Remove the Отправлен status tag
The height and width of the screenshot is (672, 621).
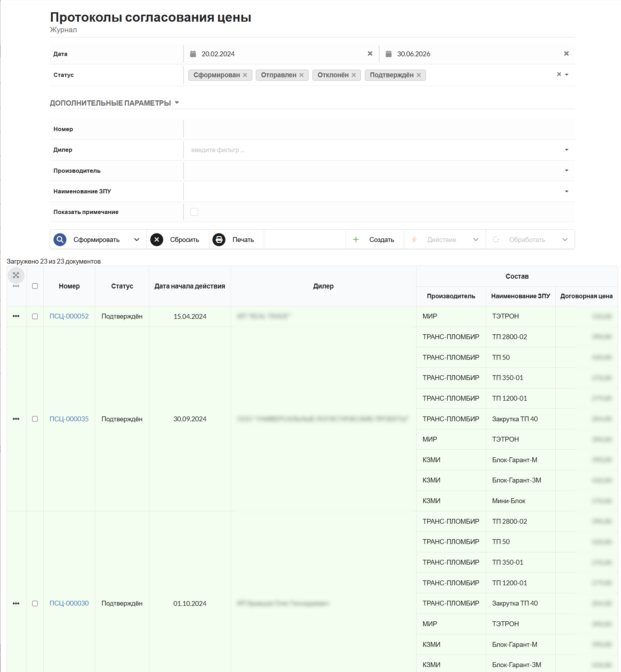tap(302, 75)
